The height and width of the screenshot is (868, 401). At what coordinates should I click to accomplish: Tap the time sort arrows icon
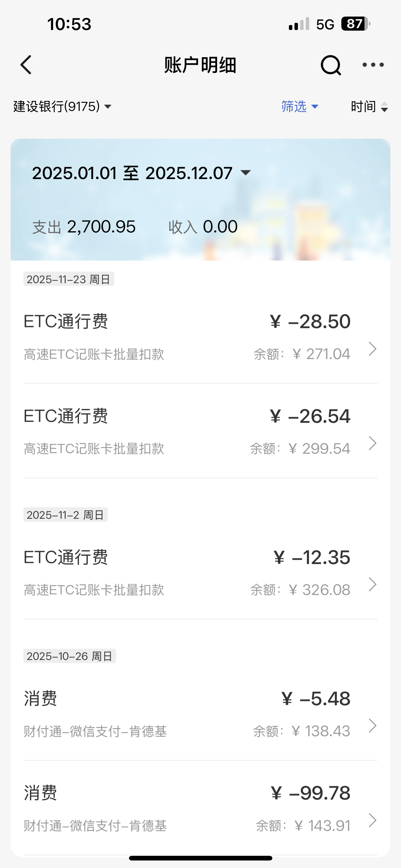point(384,107)
